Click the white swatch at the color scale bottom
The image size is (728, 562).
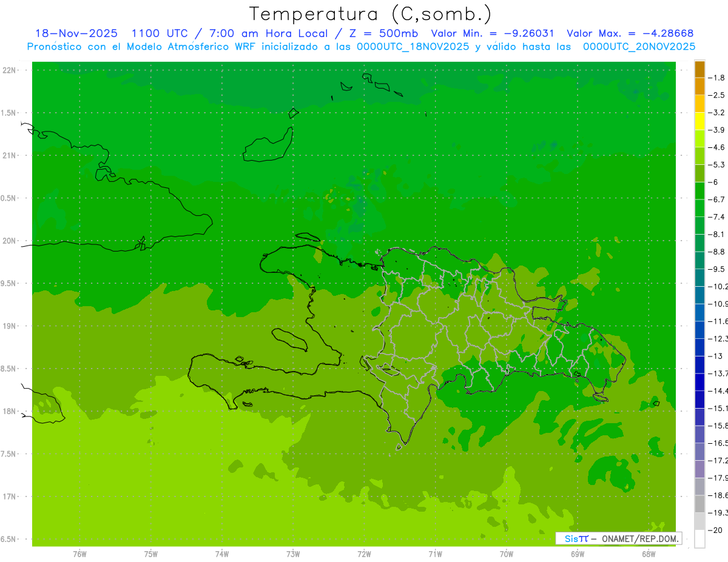[x=699, y=539]
